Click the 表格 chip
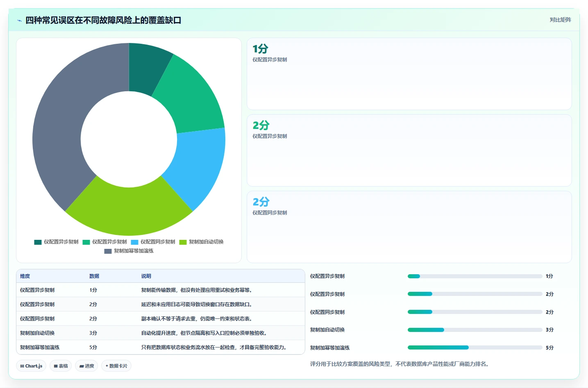The image size is (588, 388). 61,366
